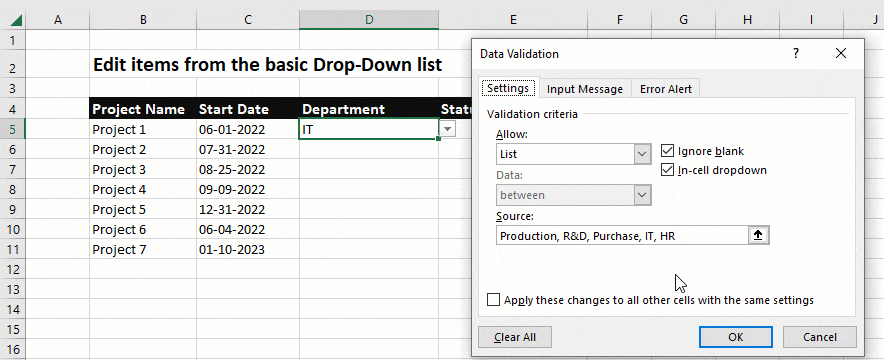This screenshot has width=884, height=360.
Task: Click the Select All corner triangle of sheet
Action: coord(16,20)
